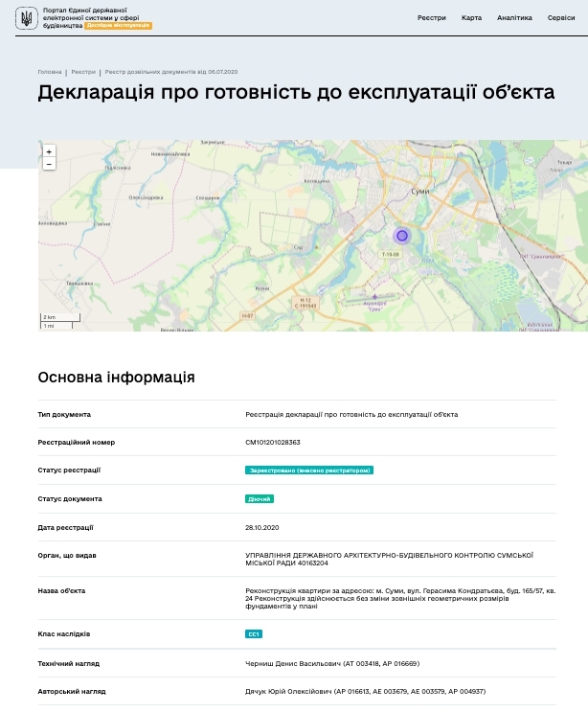Screen dimensions: 588x712
Task: Click the Діючий document status badge
Action: click(x=260, y=499)
